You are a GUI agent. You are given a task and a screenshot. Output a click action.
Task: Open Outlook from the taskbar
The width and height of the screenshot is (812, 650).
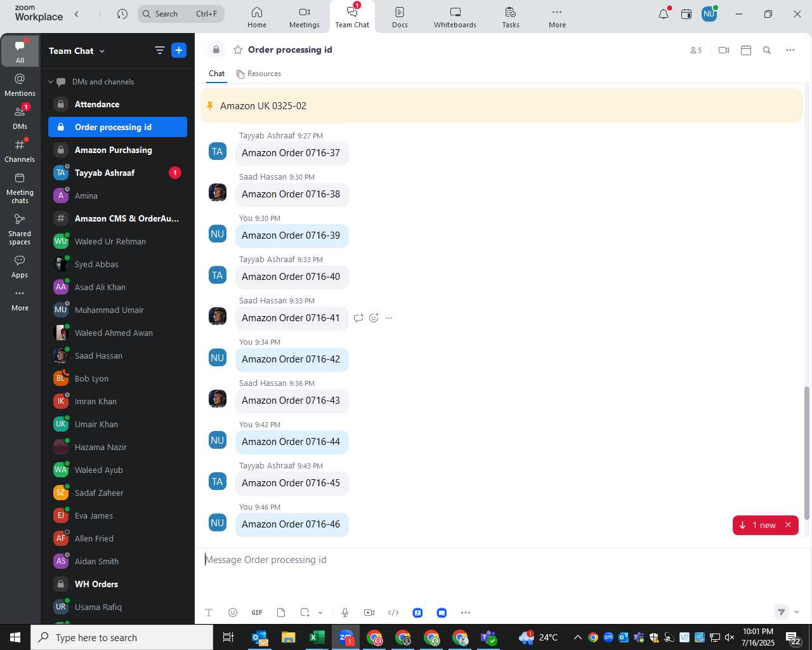[260, 637]
